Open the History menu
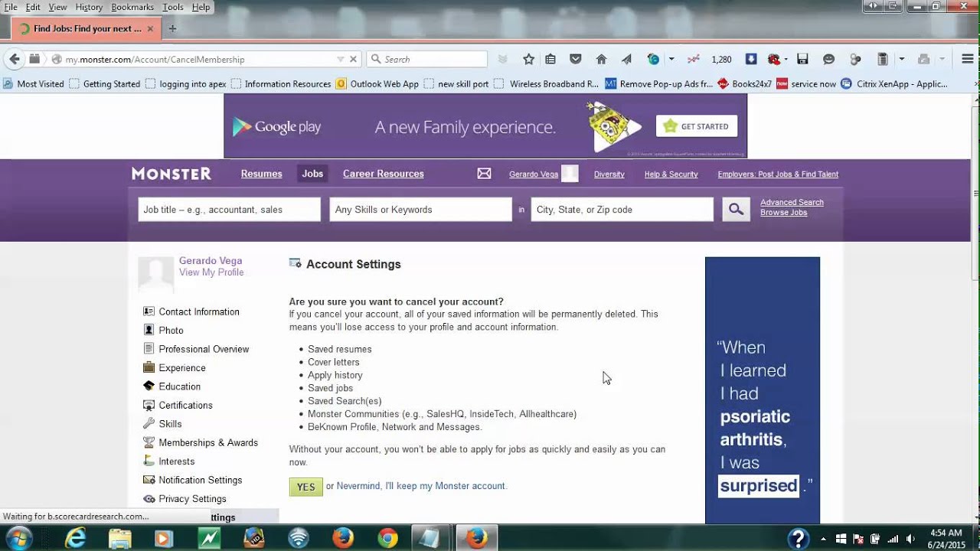Image resolution: width=980 pixels, height=551 pixels. (89, 7)
